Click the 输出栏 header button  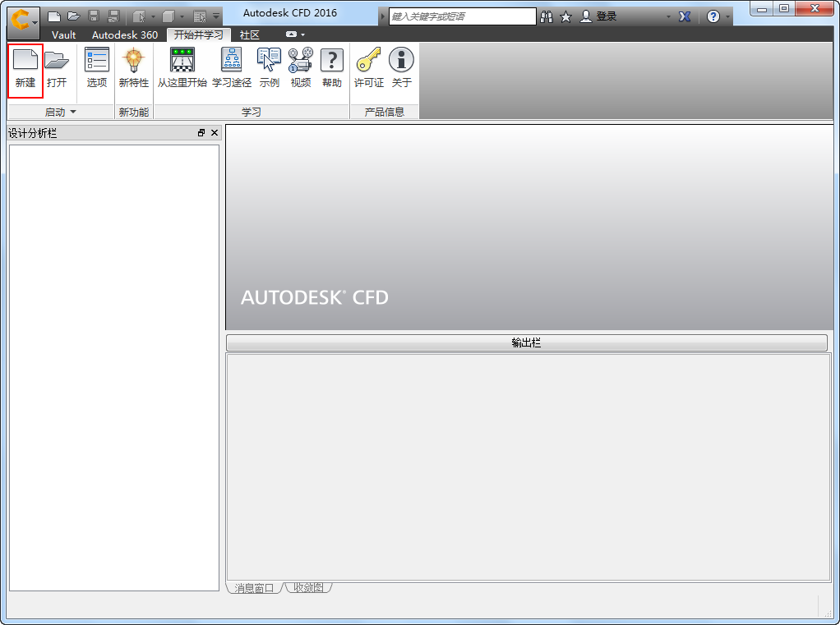point(527,342)
